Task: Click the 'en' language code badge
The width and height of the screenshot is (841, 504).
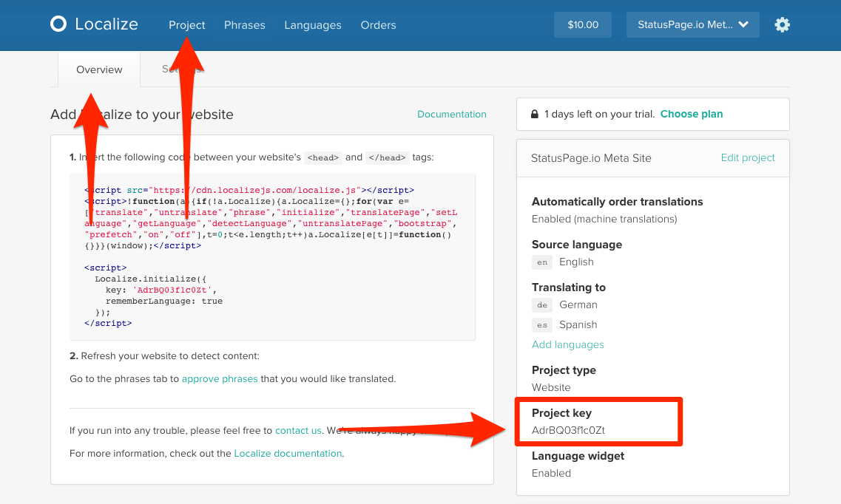Action: [542, 262]
